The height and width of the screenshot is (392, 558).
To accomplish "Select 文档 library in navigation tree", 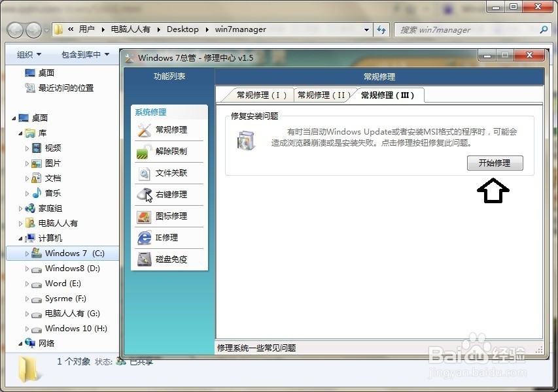I will [x=46, y=178].
